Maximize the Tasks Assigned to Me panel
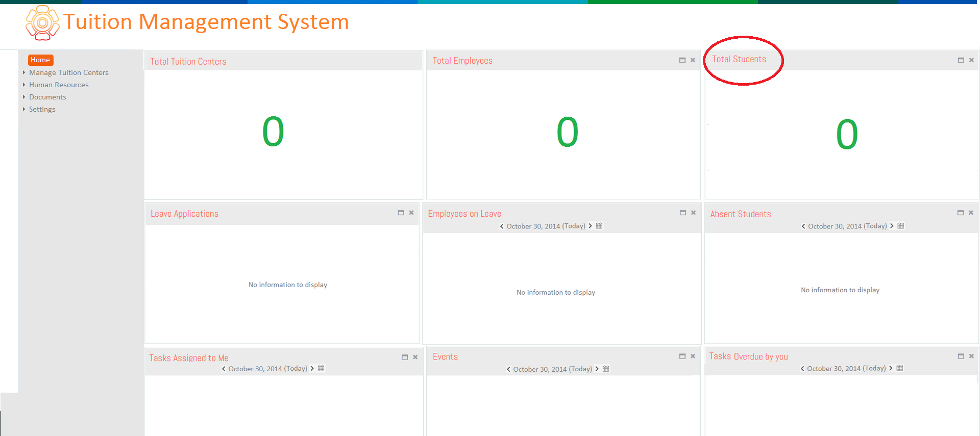 pyautogui.click(x=405, y=357)
